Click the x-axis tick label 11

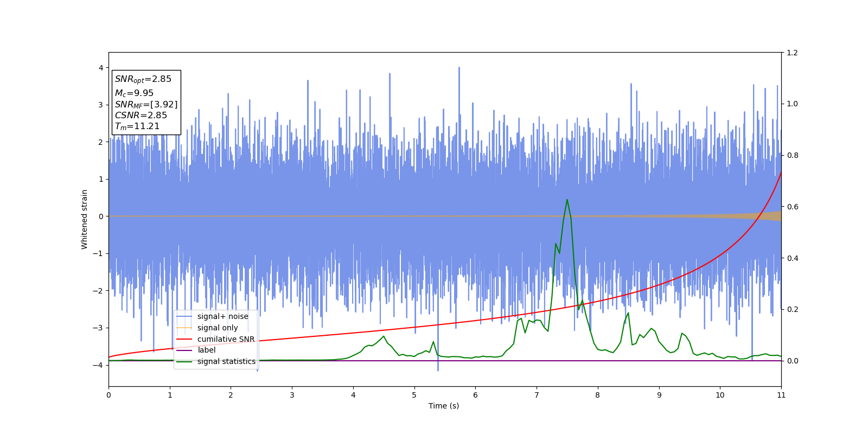tap(781, 395)
